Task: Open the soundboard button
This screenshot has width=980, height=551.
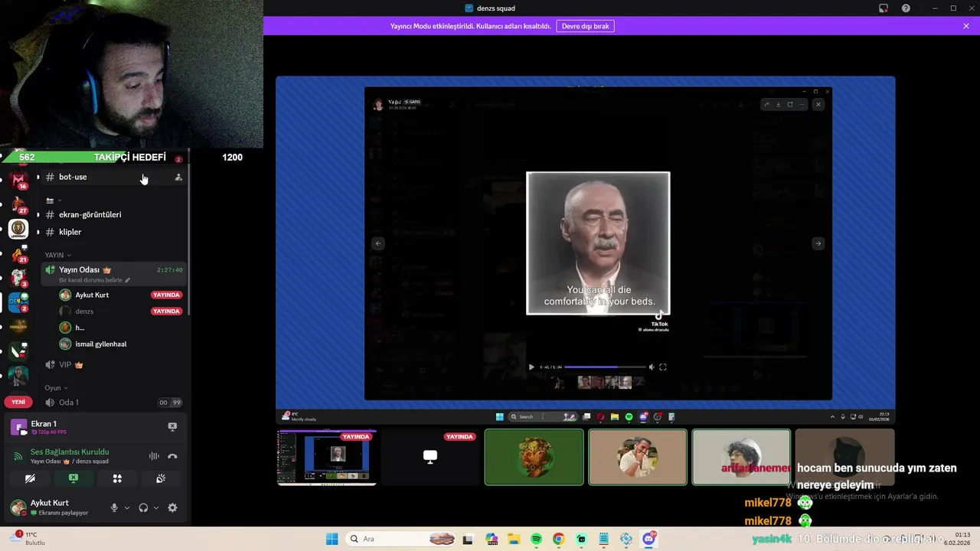Action: [161, 478]
